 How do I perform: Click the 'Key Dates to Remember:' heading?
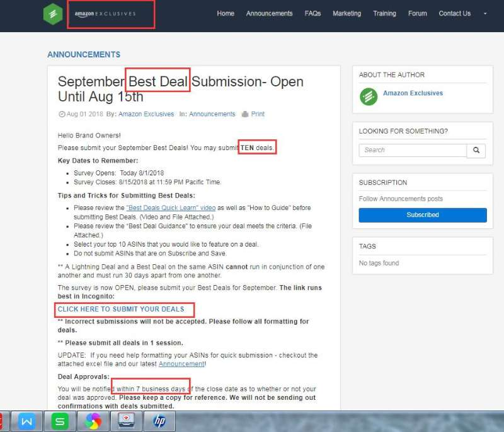pos(98,161)
